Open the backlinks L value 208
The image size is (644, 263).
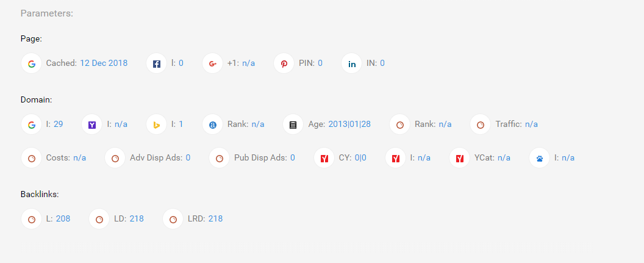point(63,218)
